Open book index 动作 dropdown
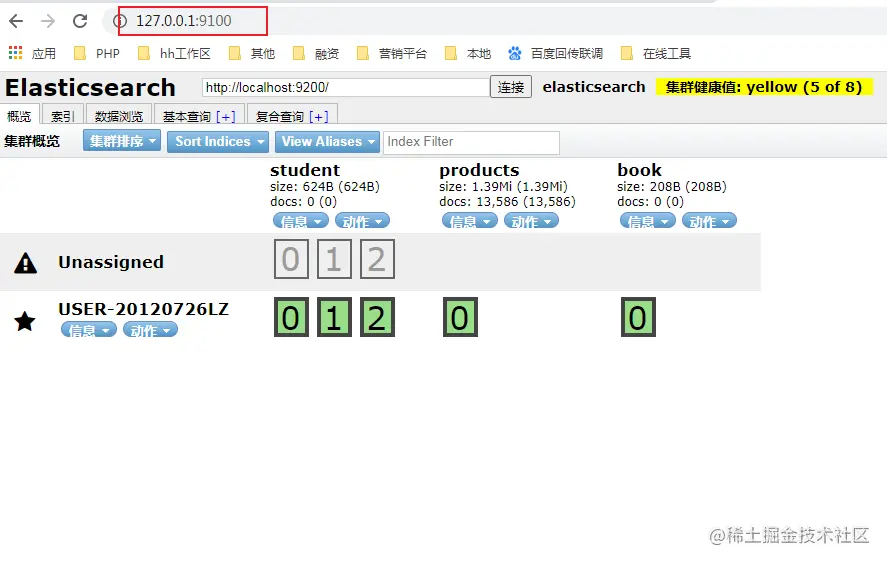Screen dimensions: 887x563 click(x=709, y=221)
